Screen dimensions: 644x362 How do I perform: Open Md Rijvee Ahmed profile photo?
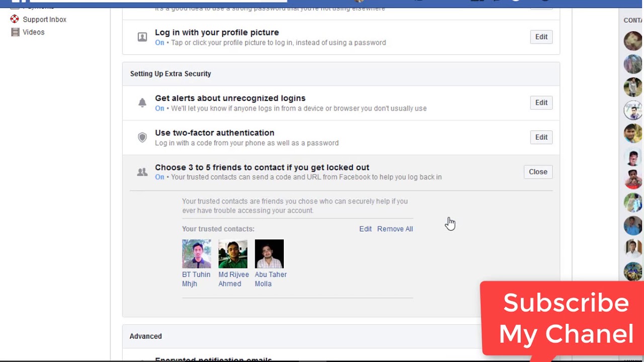pos(233,254)
